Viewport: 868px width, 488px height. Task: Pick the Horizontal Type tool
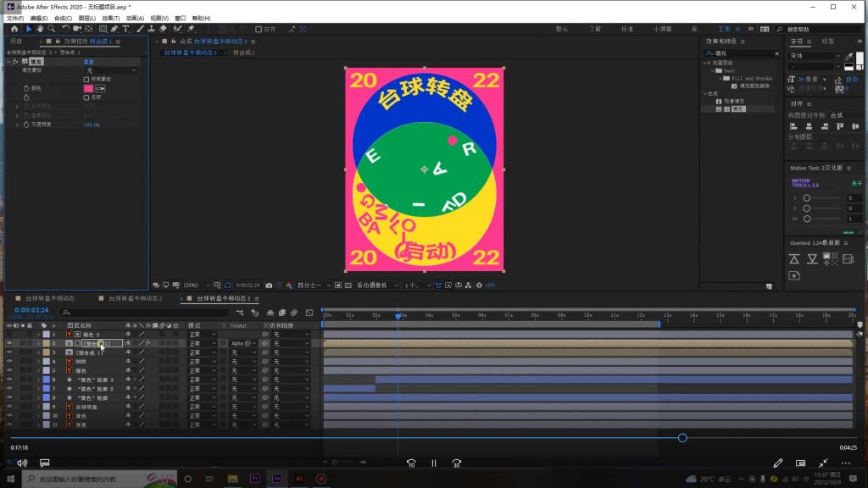tap(126, 29)
